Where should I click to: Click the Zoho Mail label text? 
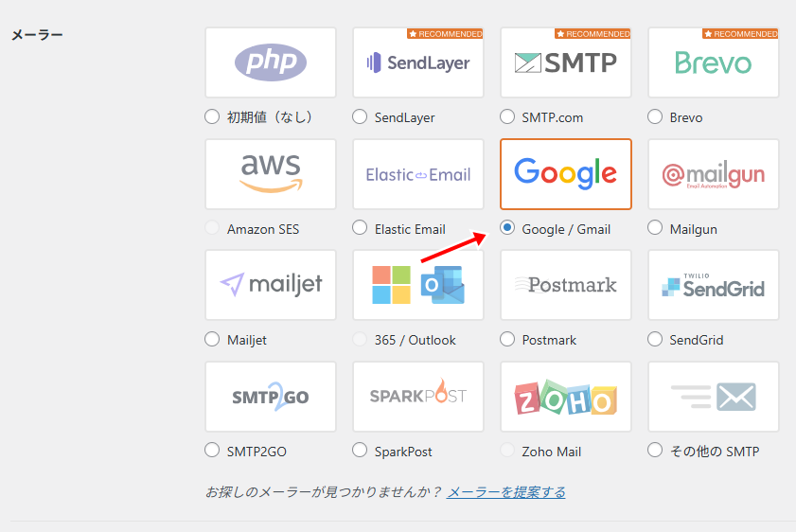[x=551, y=452]
